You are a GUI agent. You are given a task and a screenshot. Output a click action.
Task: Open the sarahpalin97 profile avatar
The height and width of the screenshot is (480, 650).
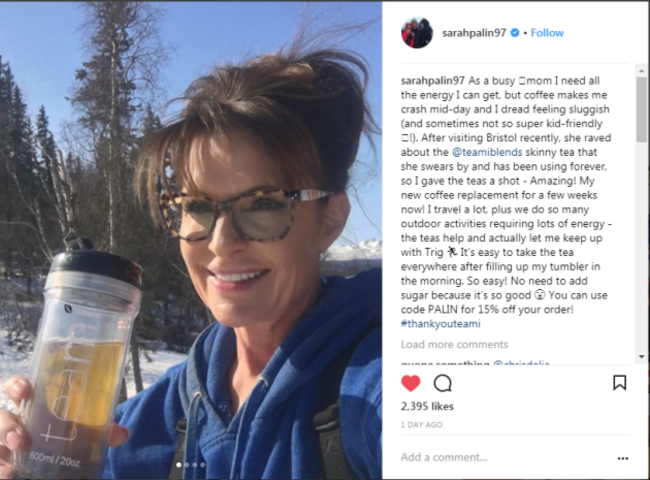pyautogui.click(x=417, y=33)
